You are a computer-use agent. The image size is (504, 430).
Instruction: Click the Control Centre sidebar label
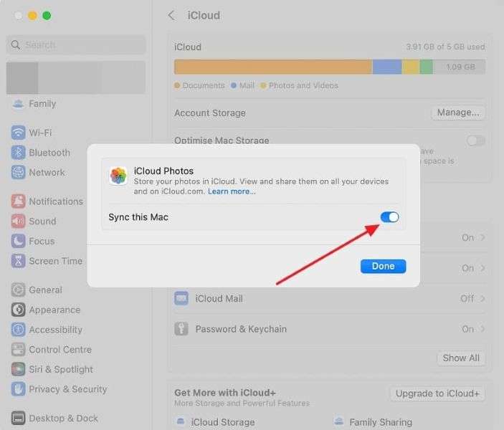60,349
